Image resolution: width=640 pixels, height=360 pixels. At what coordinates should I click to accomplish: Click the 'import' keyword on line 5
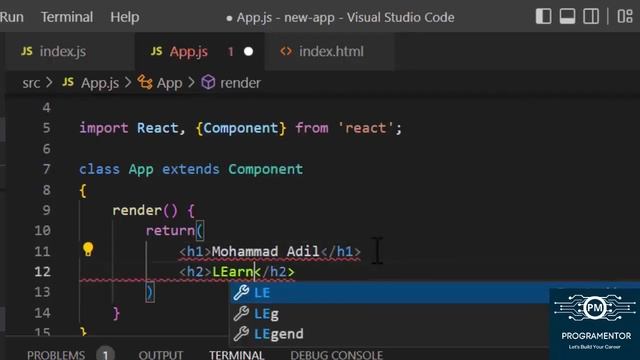point(104,128)
